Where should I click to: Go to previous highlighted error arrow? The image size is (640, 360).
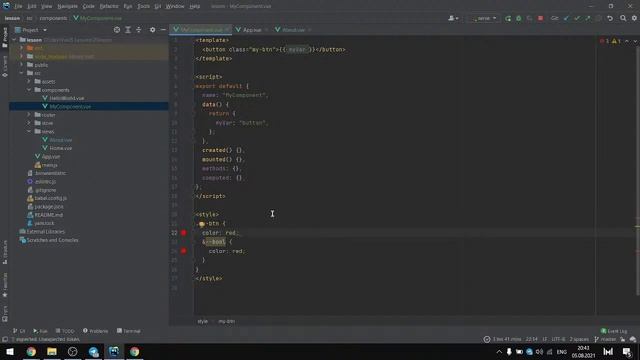[627, 41]
